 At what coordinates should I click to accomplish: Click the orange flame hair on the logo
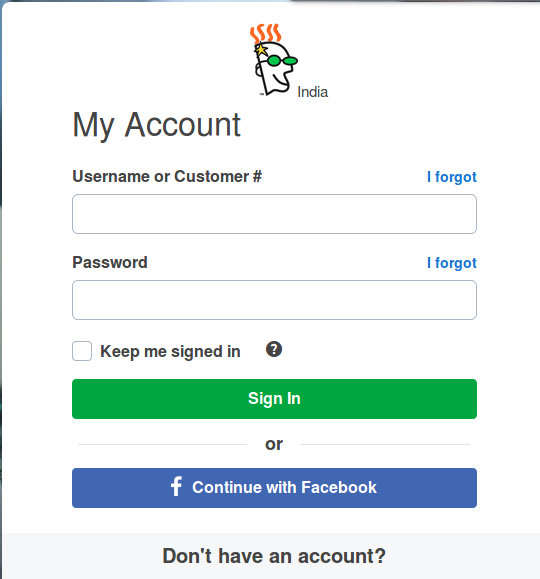tap(266, 33)
